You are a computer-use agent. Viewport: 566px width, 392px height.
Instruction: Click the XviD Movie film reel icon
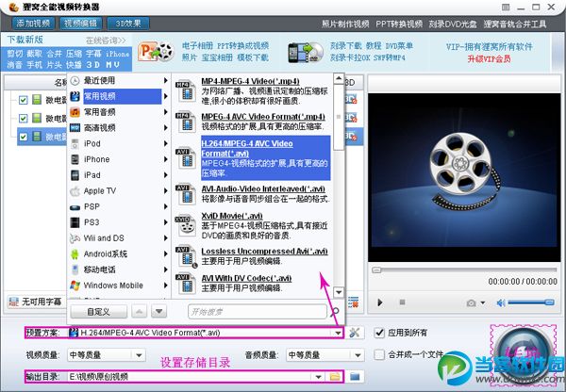[x=186, y=225]
